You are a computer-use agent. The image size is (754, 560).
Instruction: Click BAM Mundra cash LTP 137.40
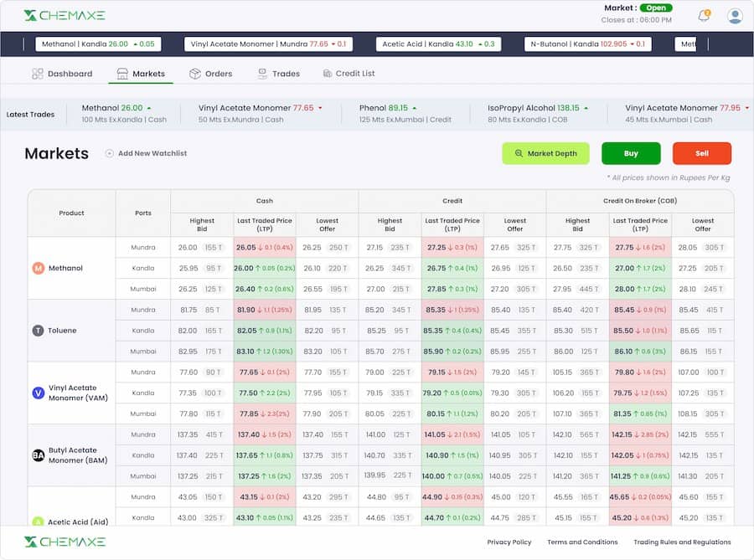pyautogui.click(x=265, y=434)
